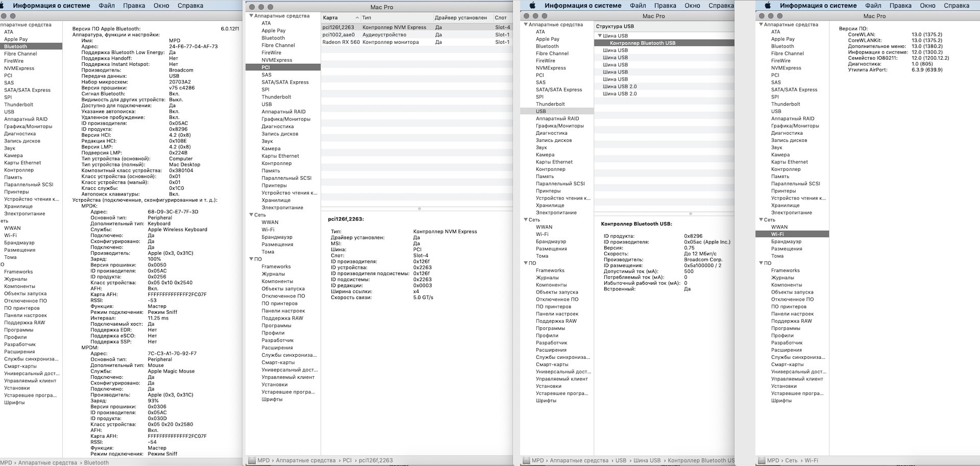Click the computer icon in Wi-Fi window path bar
The height and width of the screenshot is (466, 980).
coord(761,460)
